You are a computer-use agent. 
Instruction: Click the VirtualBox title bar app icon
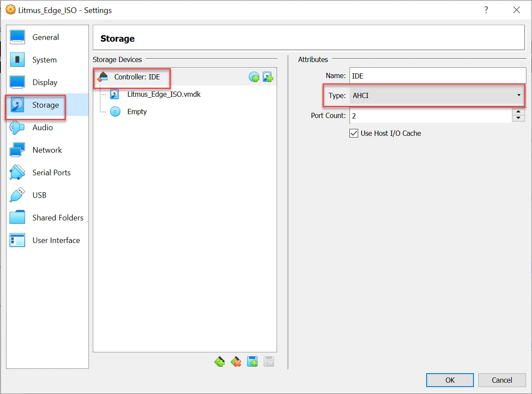tap(10, 10)
